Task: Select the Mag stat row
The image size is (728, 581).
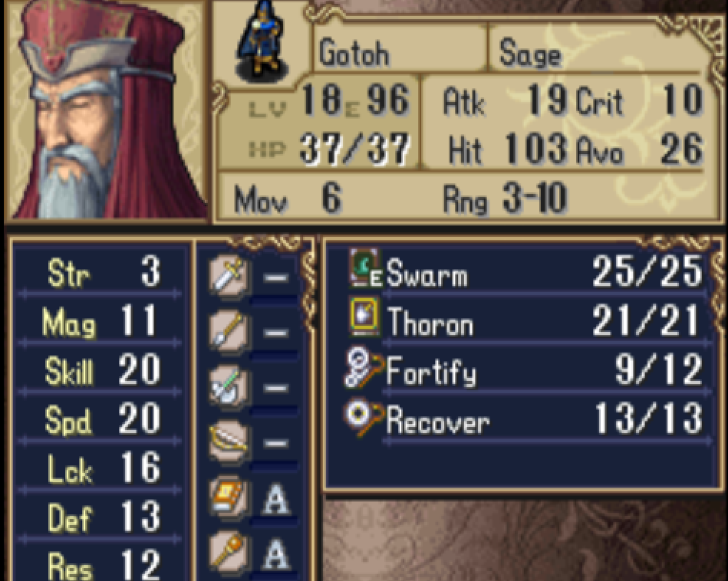Action: click(100, 321)
